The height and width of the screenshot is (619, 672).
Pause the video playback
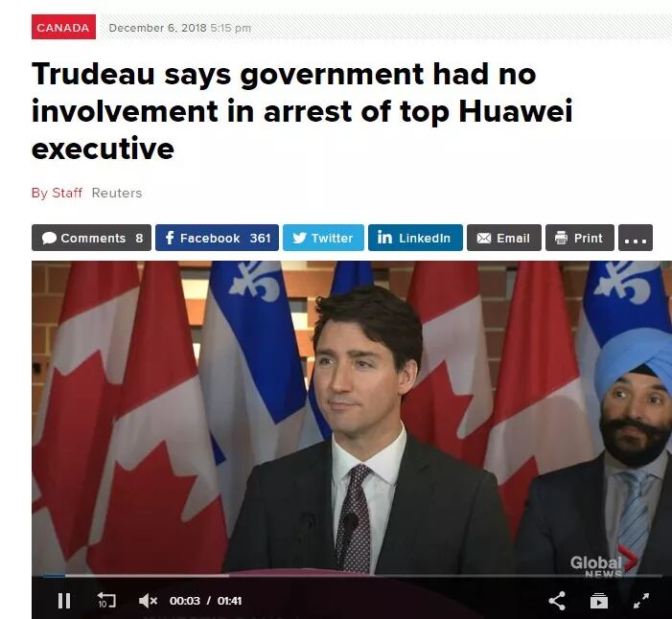64,601
